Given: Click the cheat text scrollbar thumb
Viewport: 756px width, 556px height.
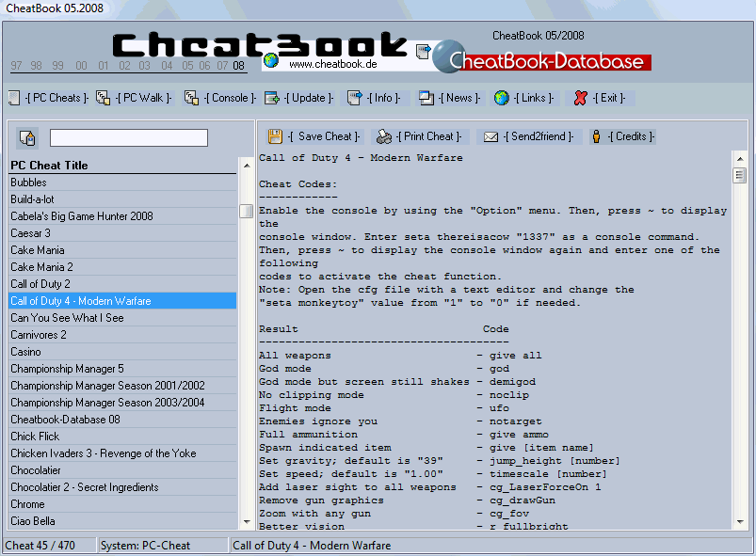Looking at the screenshot, I should 740,174.
